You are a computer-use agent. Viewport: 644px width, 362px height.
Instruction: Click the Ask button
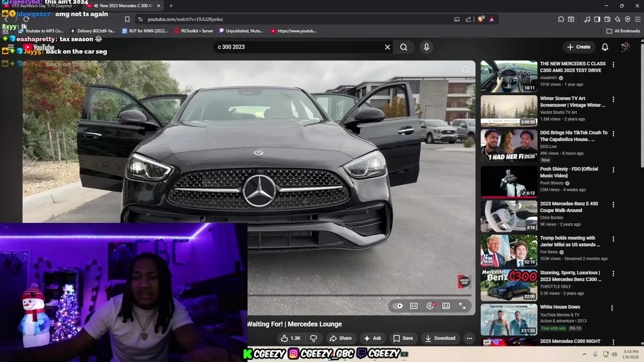click(x=372, y=338)
